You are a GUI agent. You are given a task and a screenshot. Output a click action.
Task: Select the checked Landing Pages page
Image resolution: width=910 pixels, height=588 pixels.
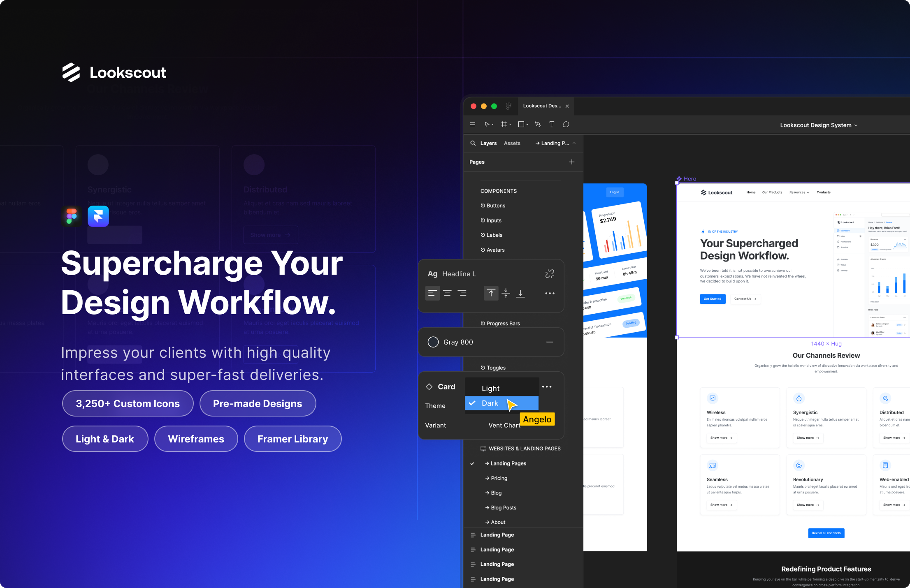[506, 463]
